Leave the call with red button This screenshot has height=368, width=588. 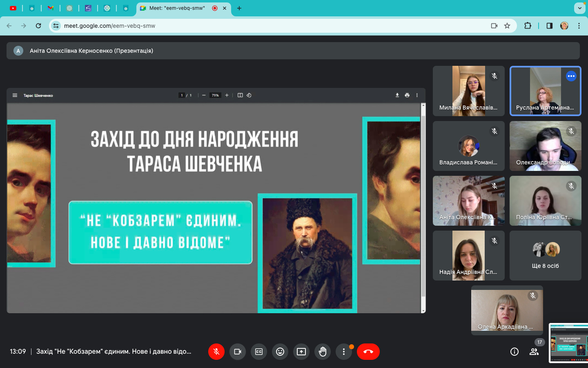[368, 352]
